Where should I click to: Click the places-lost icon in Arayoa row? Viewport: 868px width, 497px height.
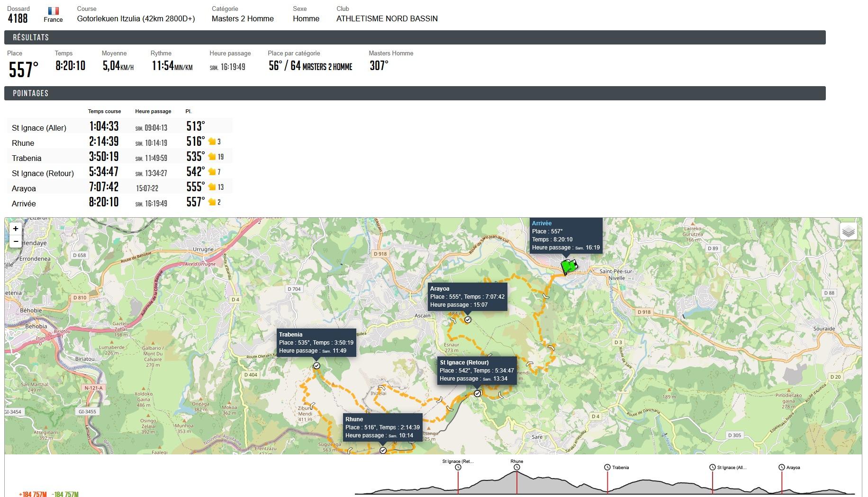[212, 186]
